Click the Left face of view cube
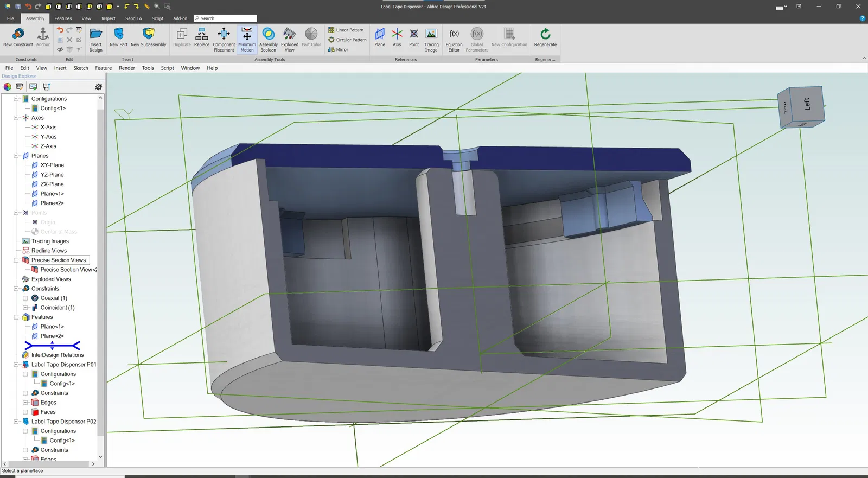 coord(807,104)
